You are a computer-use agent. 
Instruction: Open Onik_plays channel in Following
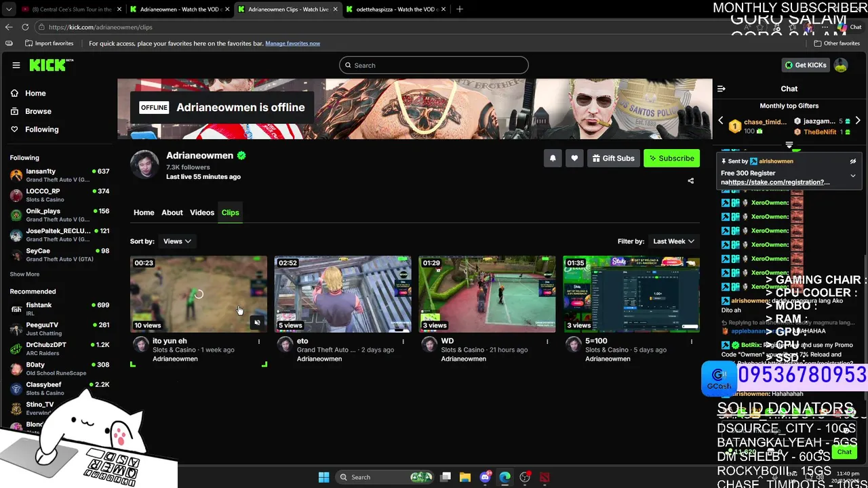60,215
